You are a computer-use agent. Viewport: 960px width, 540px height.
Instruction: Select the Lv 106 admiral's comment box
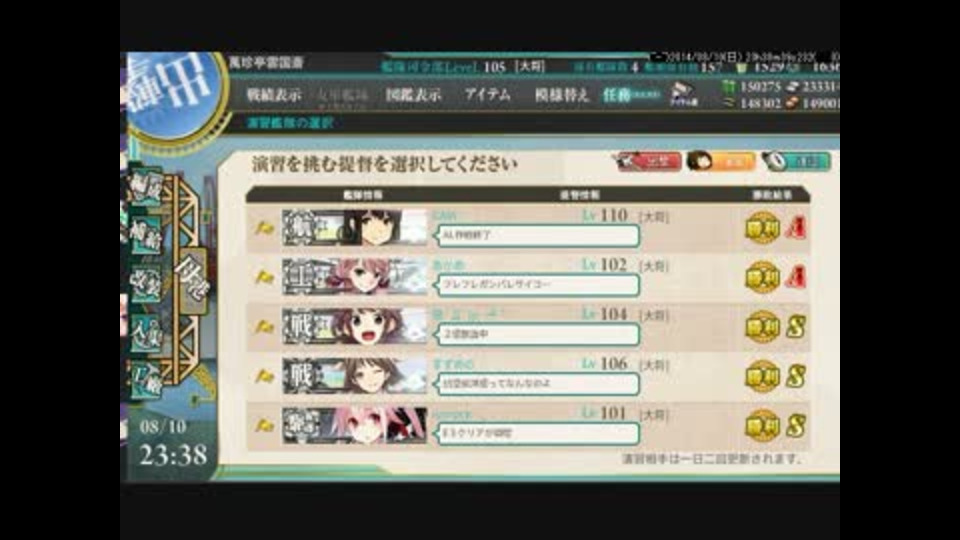(538, 384)
